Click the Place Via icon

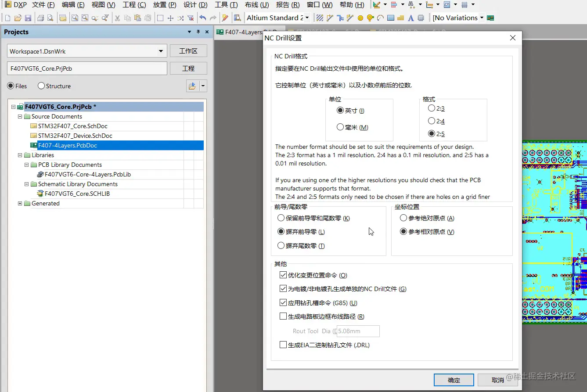point(370,18)
